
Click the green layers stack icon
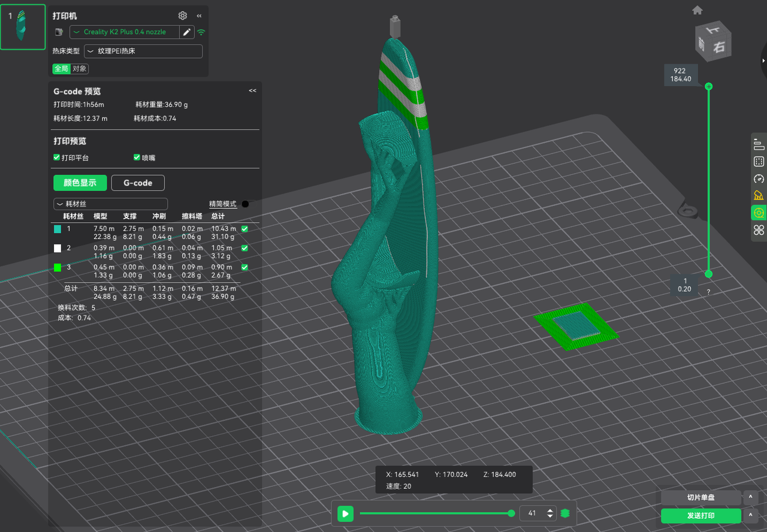(x=564, y=513)
